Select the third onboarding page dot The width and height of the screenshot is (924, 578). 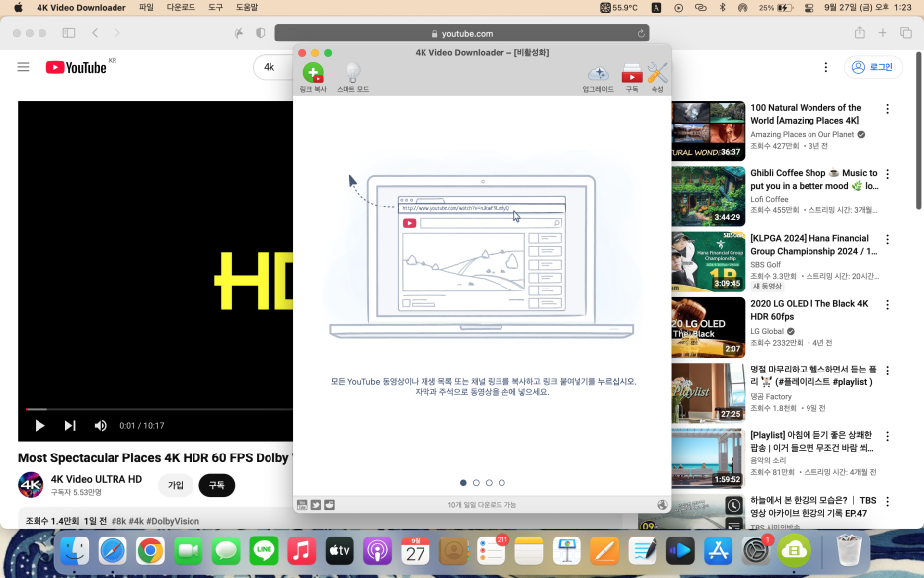click(x=489, y=482)
